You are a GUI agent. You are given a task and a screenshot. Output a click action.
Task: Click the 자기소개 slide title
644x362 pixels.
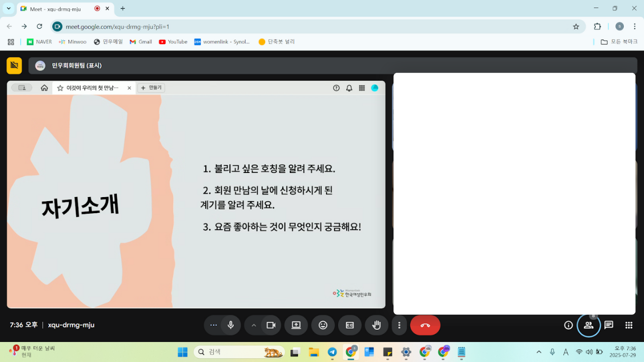pyautogui.click(x=80, y=206)
